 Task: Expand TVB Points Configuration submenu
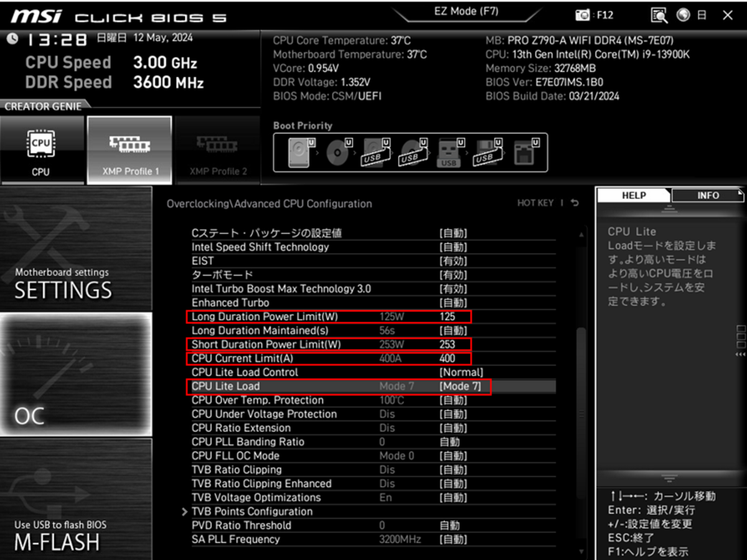(x=251, y=511)
